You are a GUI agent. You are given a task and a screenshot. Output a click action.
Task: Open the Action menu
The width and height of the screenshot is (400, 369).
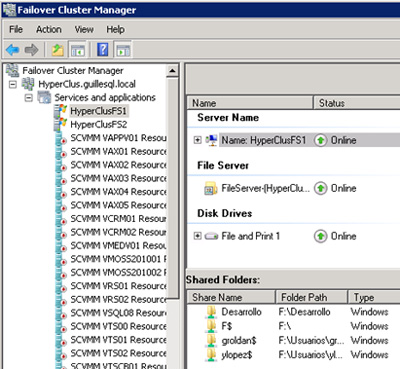coord(49,29)
